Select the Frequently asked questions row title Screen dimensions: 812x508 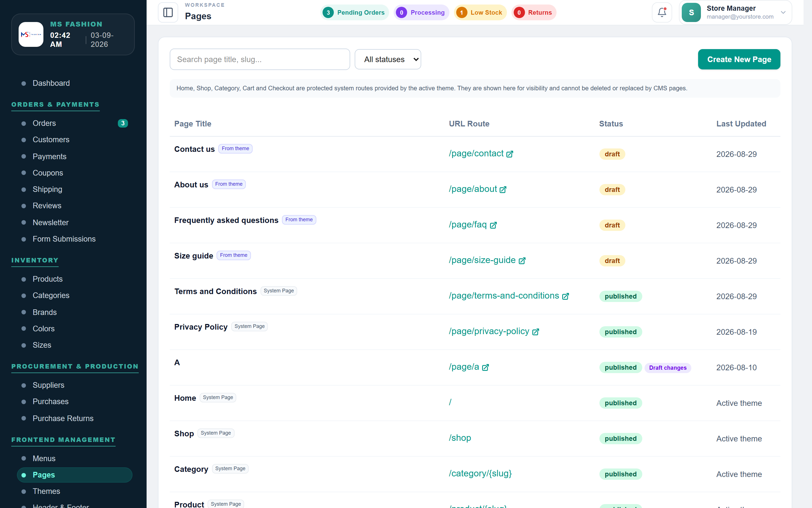(226, 220)
